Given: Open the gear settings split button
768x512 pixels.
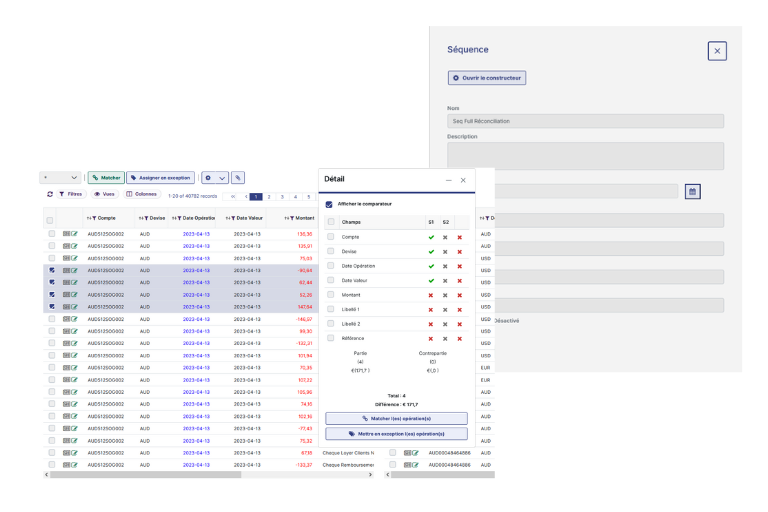Looking at the screenshot, I should click(x=209, y=178).
